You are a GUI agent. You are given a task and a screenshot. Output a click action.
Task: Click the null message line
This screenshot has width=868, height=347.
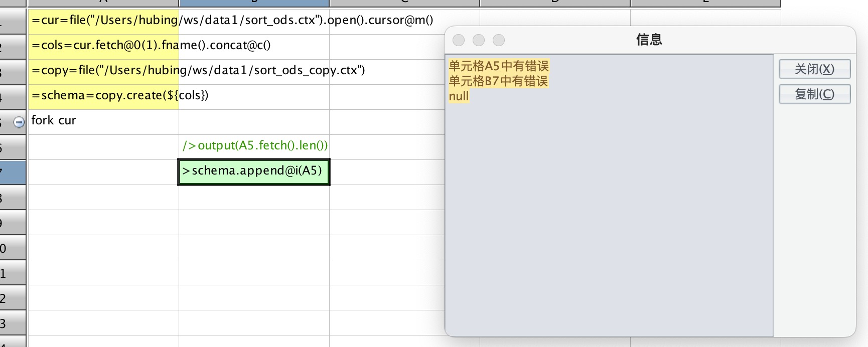(459, 96)
